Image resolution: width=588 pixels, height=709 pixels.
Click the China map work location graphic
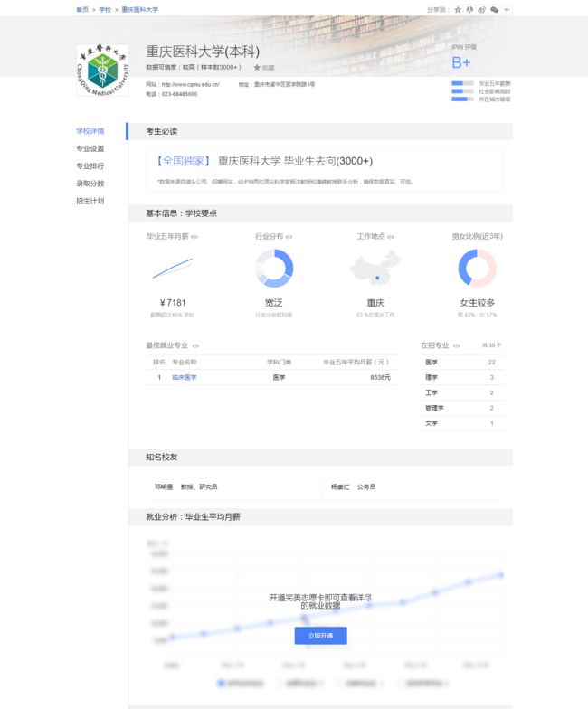[x=375, y=269]
